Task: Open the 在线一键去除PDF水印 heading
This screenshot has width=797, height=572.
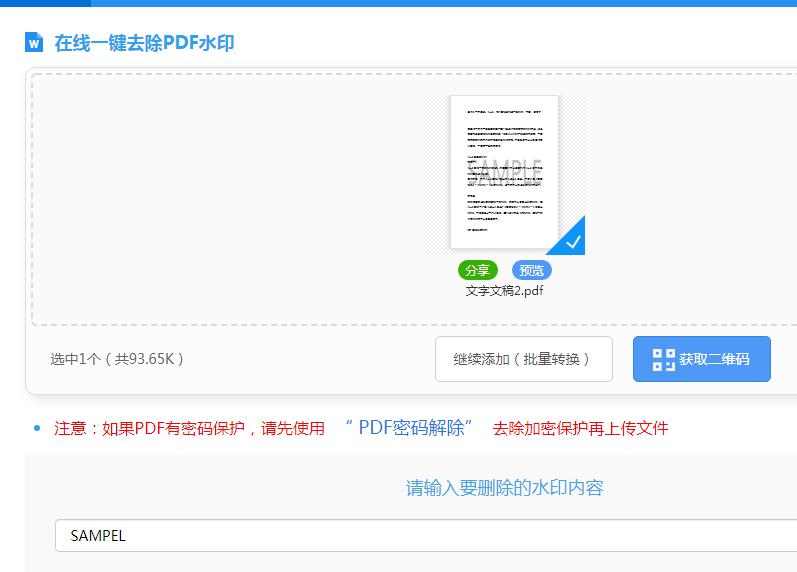Action: point(144,43)
